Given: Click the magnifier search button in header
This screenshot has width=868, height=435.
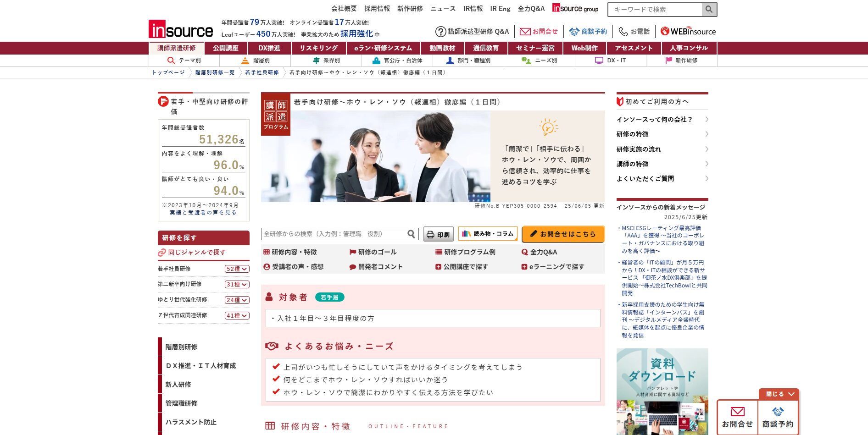Looking at the screenshot, I should pos(709,10).
